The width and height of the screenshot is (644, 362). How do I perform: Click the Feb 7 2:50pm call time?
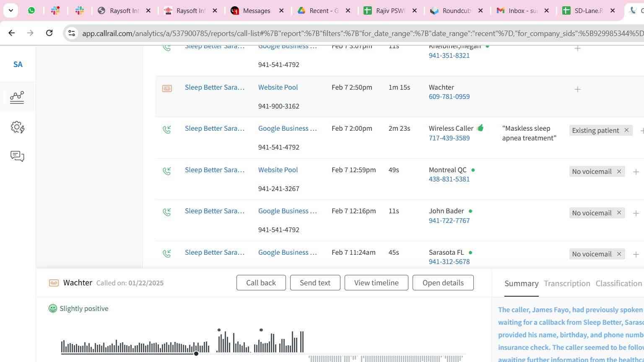(352, 87)
